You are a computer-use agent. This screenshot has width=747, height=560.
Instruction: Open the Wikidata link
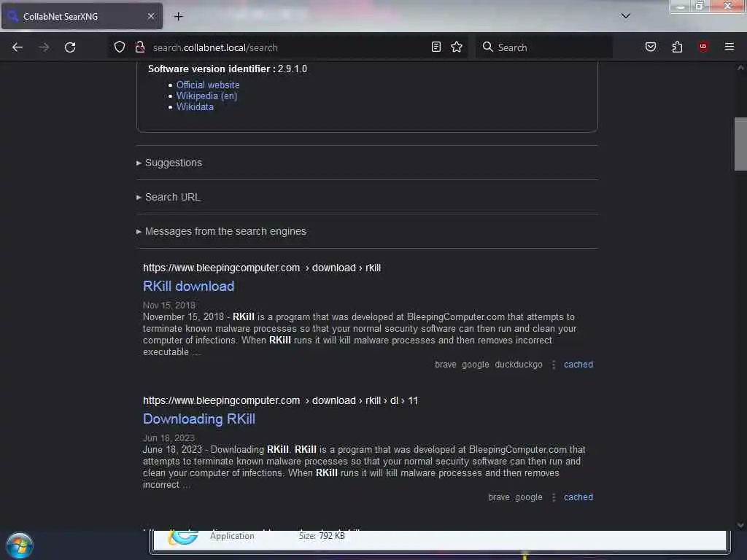195,107
